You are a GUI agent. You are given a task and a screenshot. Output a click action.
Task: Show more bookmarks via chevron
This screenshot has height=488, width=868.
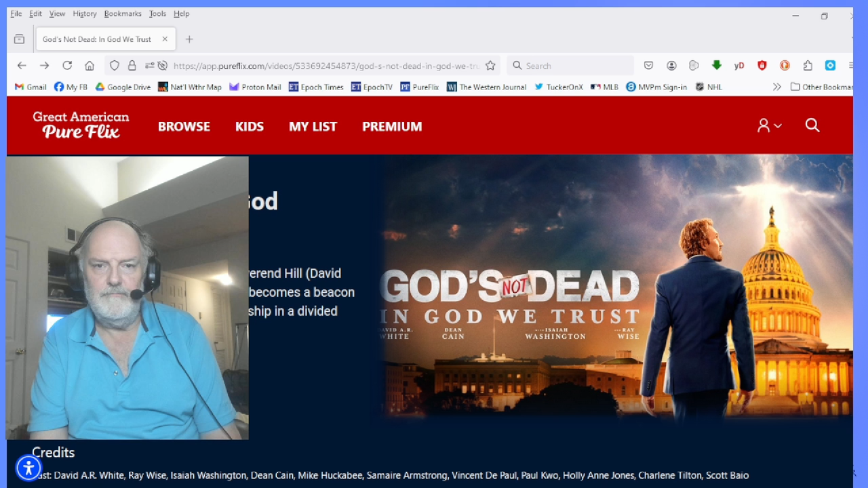click(x=776, y=87)
